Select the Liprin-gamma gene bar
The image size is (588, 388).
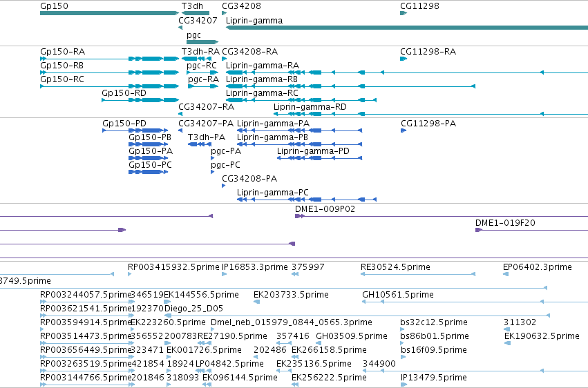pos(407,28)
